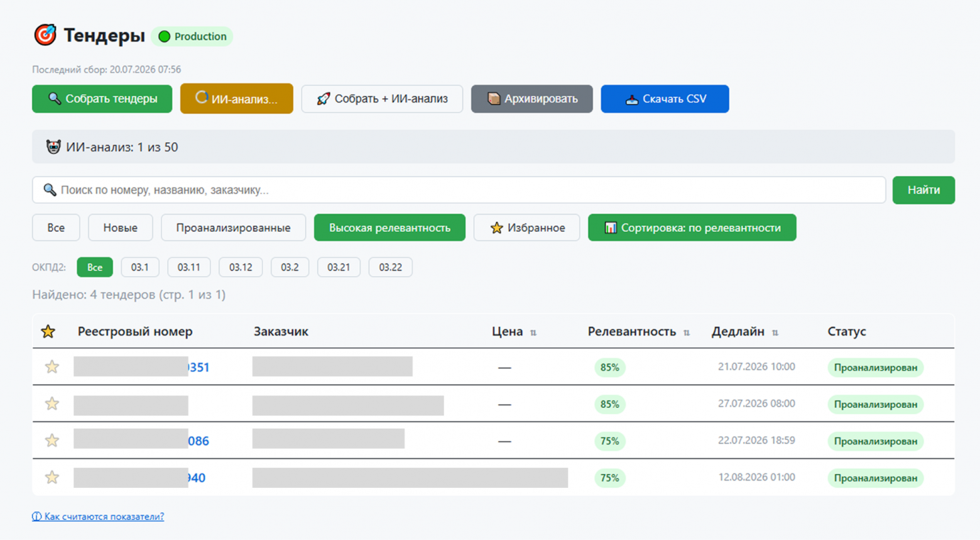This screenshot has width=980, height=540.
Task: Show Избранное starred tenders
Action: click(527, 228)
